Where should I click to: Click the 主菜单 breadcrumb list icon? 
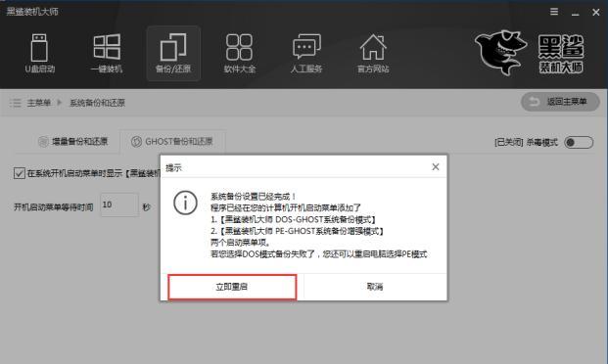coord(15,103)
